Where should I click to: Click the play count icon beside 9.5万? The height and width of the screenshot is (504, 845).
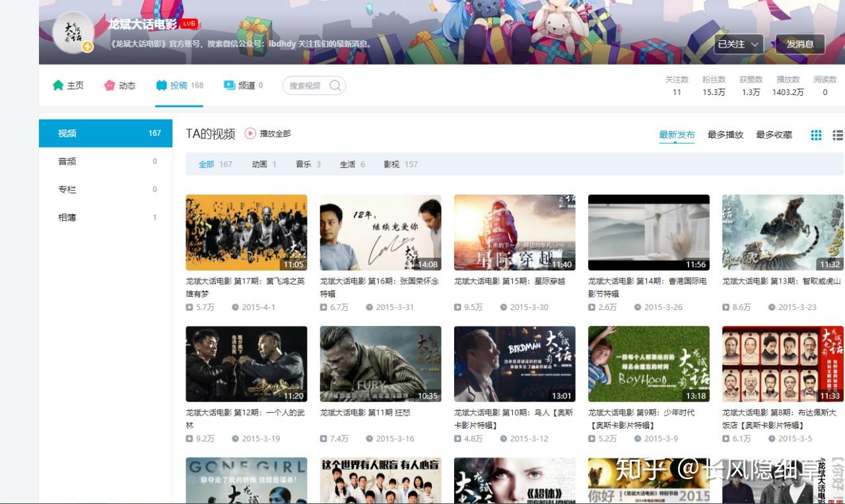pyautogui.click(x=457, y=307)
